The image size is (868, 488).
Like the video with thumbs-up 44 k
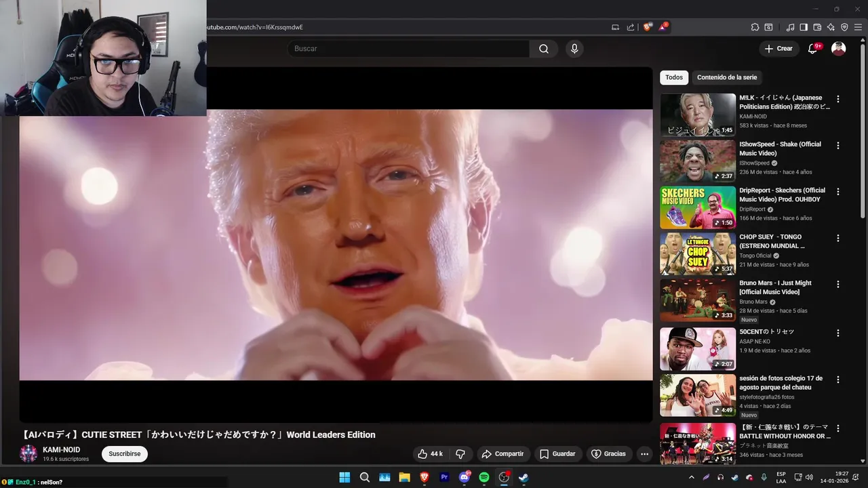click(430, 454)
